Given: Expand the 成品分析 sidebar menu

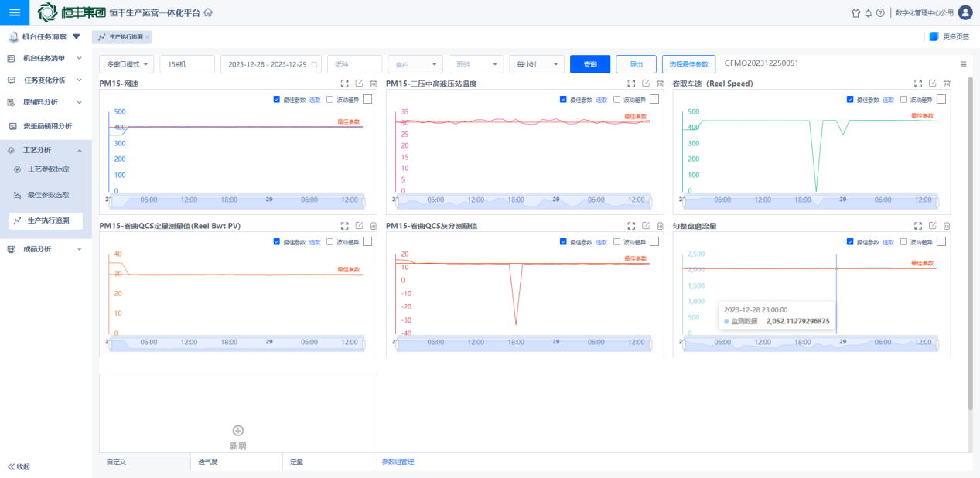Looking at the screenshot, I should coord(46,249).
